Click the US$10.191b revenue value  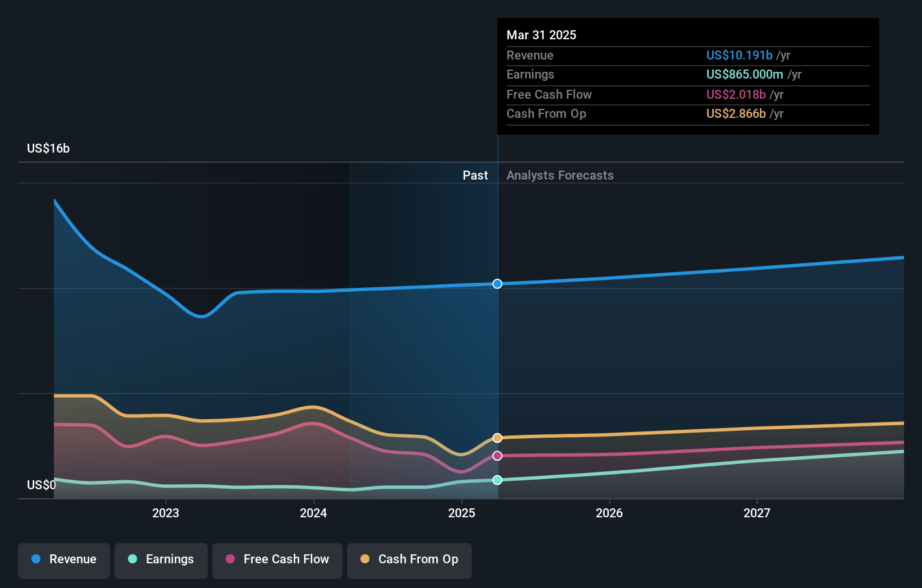point(740,55)
